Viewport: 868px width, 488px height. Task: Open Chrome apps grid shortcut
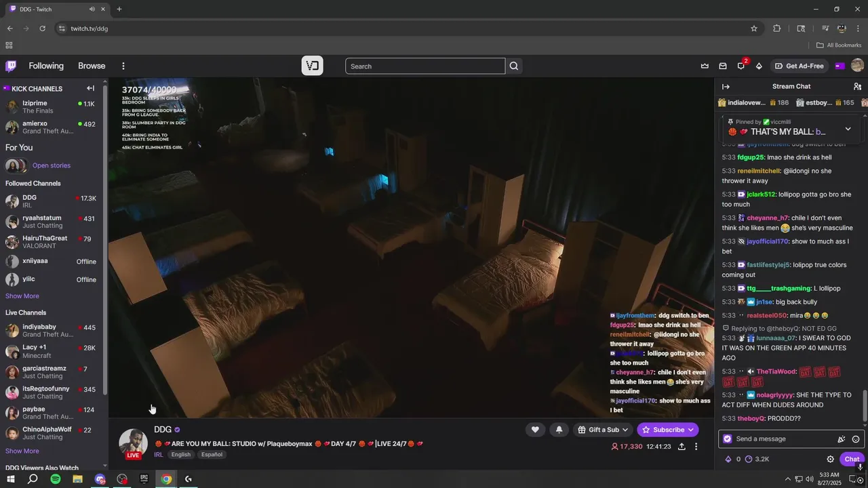[9, 45]
